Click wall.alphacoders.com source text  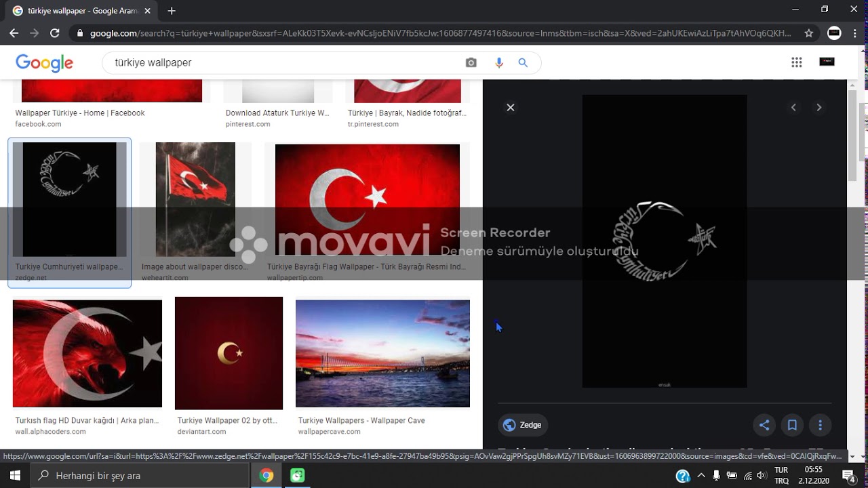point(50,432)
